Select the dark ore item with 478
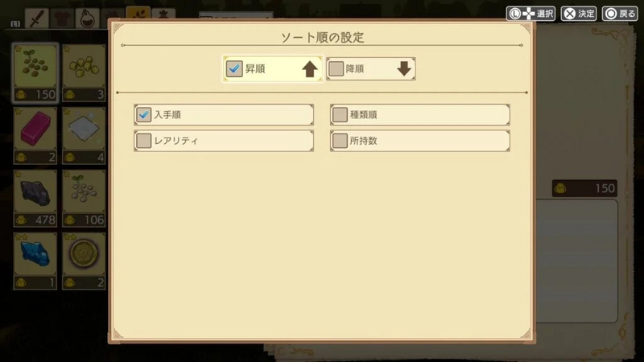This screenshot has height=362, width=644. click(35, 198)
